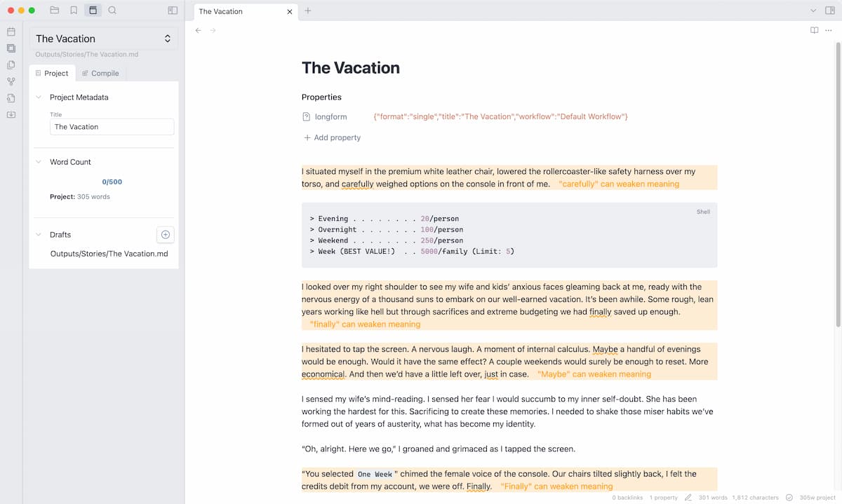Switch to the Project tab

pos(52,73)
